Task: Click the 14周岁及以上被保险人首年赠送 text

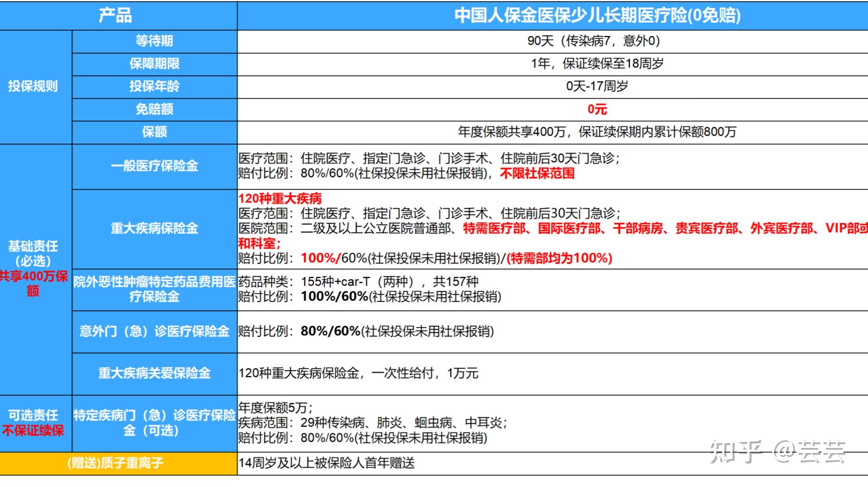Action: (327, 463)
